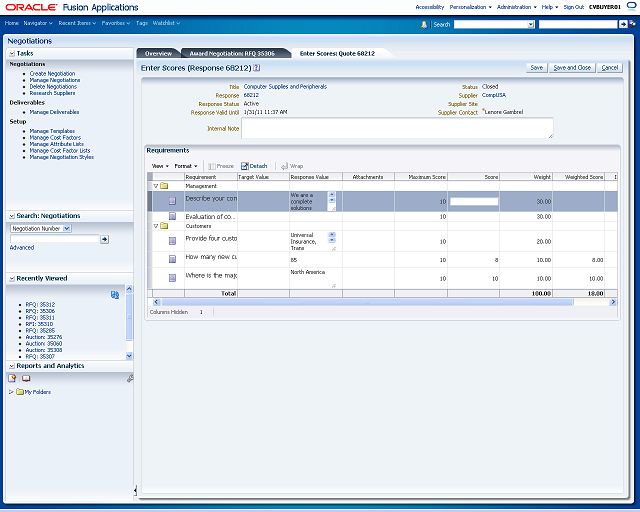Click the icon right of the top search arrow
The height and width of the screenshot is (512, 640).
632,24
